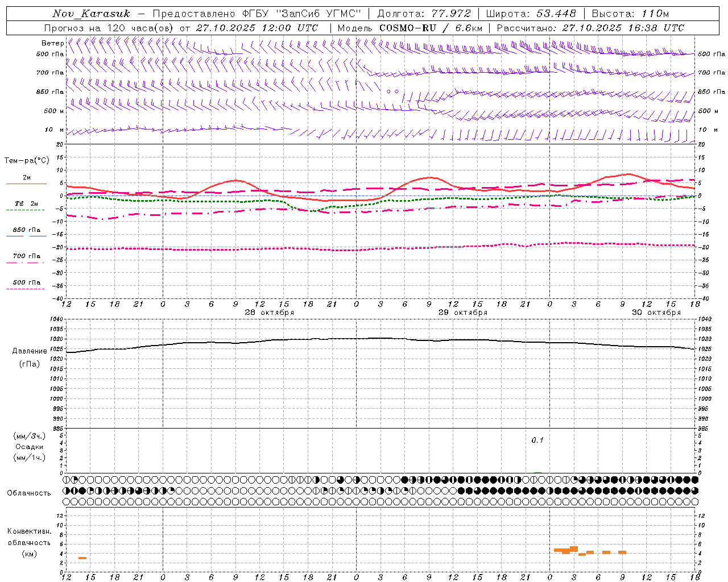Click the 850 гПа legend entry in the temperature legend
This screenshot has width=728, height=582.
27,230
